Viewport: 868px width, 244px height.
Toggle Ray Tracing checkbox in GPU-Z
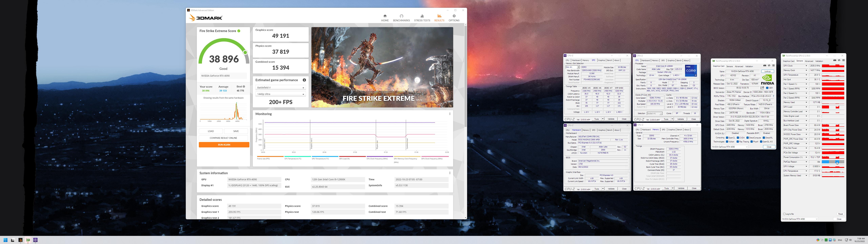[738, 141]
